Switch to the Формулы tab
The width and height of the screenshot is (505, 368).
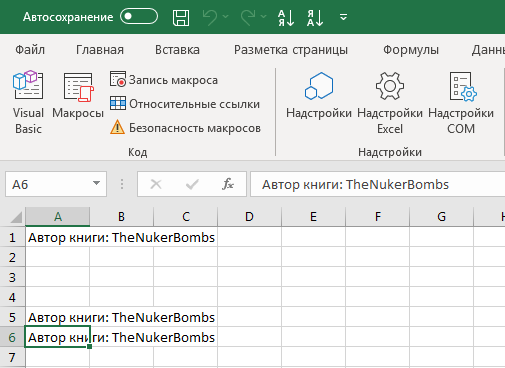pyautogui.click(x=411, y=50)
